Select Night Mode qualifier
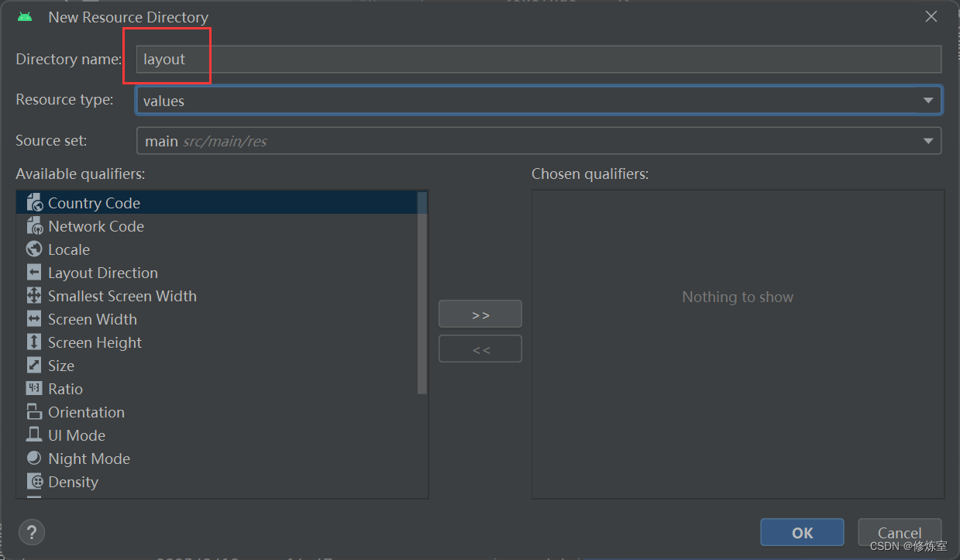960x560 pixels. point(217,459)
